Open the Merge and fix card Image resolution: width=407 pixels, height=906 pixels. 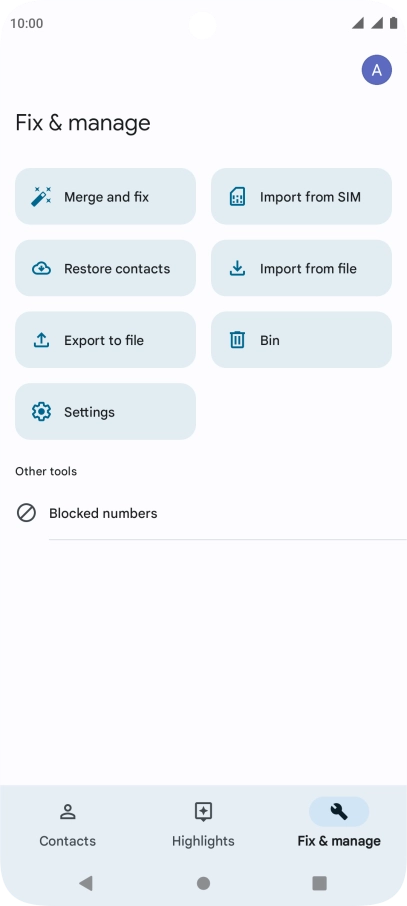(105, 196)
